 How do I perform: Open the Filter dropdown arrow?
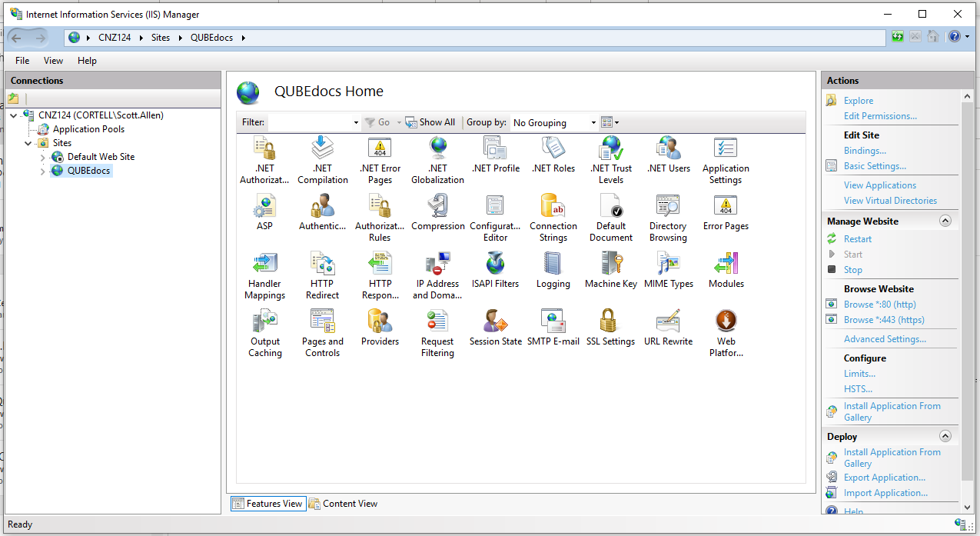(x=356, y=122)
